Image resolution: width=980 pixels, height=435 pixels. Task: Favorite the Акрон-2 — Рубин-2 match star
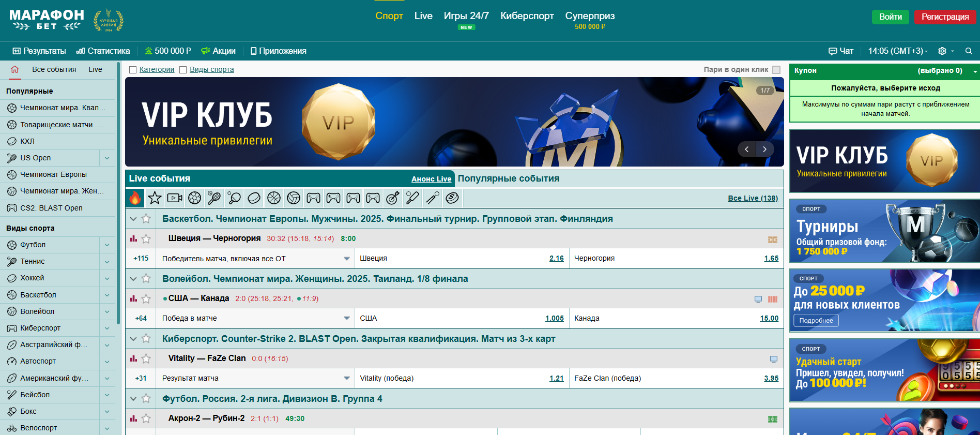pos(146,419)
